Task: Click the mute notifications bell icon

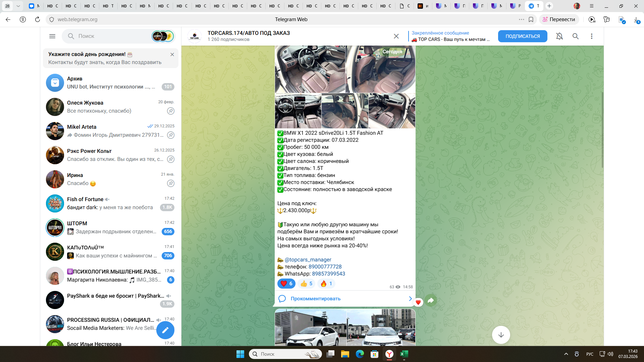Action: (559, 36)
